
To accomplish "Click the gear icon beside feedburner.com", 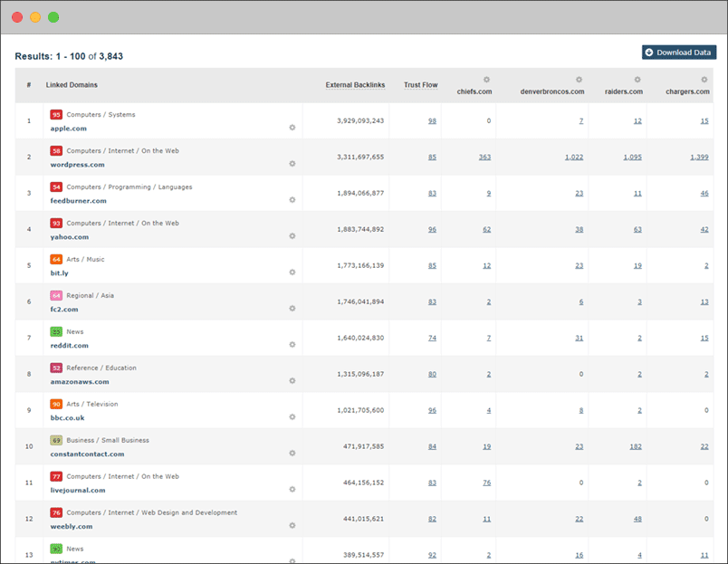I will tap(292, 199).
